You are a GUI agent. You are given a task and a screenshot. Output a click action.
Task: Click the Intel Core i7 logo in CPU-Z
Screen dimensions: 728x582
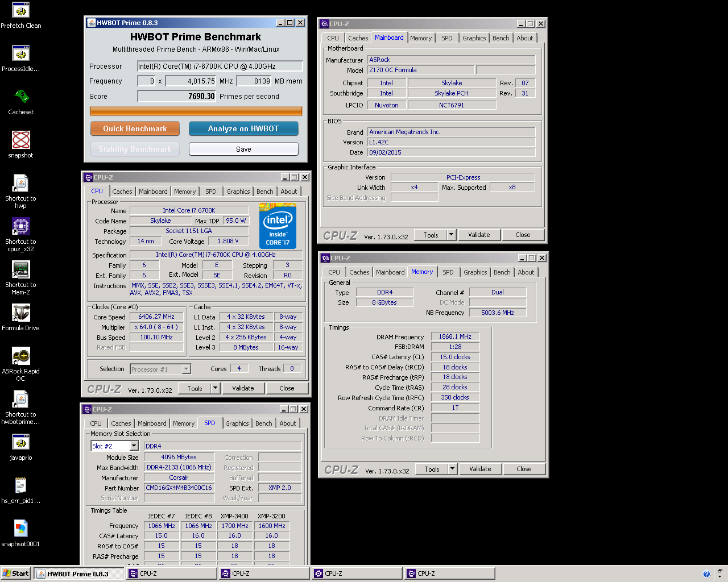pyautogui.click(x=278, y=226)
